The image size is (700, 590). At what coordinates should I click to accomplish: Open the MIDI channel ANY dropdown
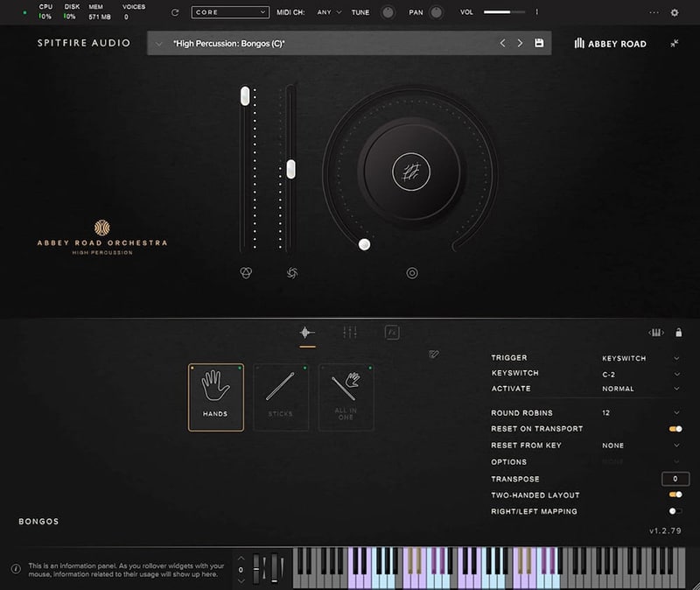(329, 12)
